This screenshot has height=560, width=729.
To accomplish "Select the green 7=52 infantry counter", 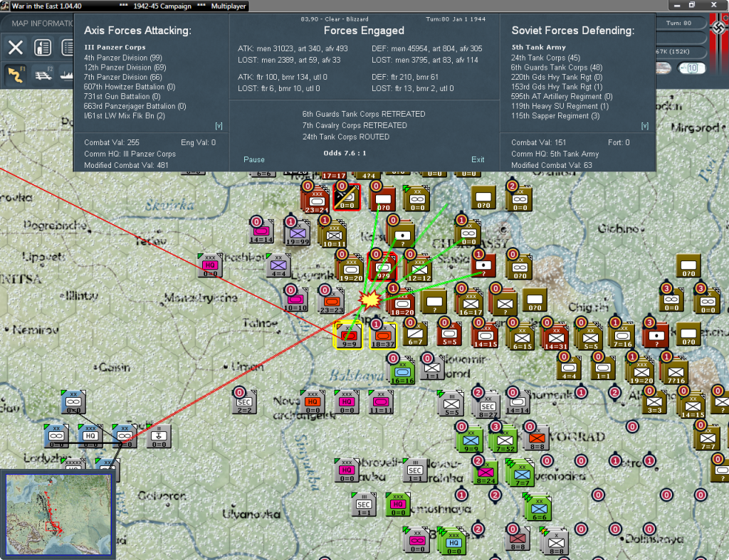I will tap(505, 440).
